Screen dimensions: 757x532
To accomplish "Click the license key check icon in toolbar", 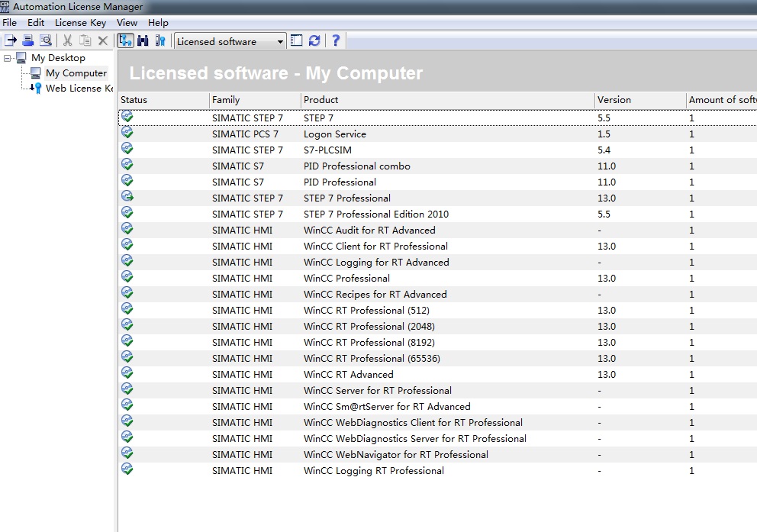I will click(x=160, y=41).
